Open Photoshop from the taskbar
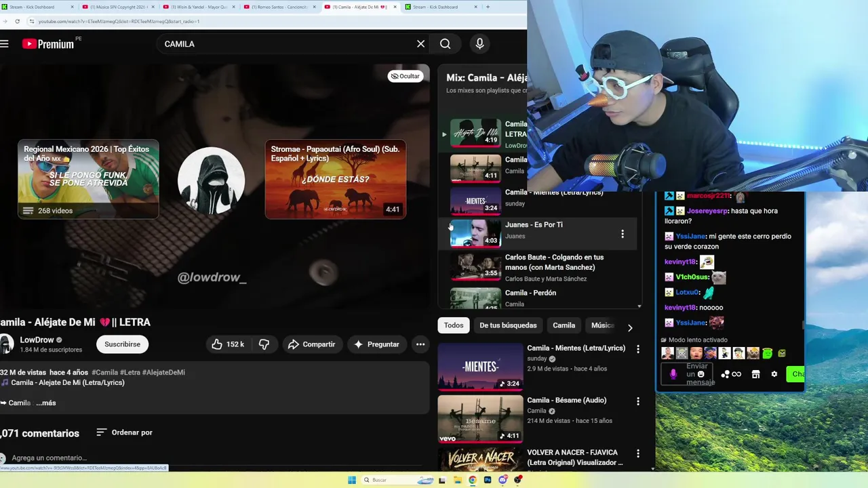 [x=488, y=480]
